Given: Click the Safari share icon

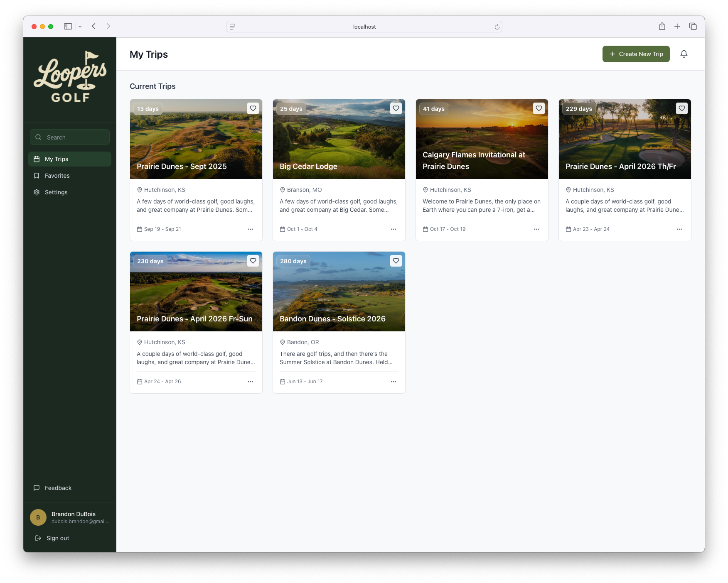Looking at the screenshot, I should pyautogui.click(x=662, y=26).
